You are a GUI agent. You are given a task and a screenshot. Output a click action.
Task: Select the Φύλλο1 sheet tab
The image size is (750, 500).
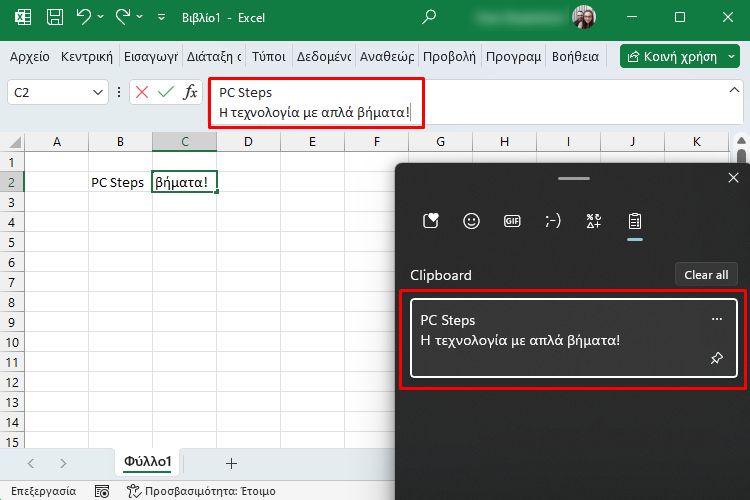(147, 462)
